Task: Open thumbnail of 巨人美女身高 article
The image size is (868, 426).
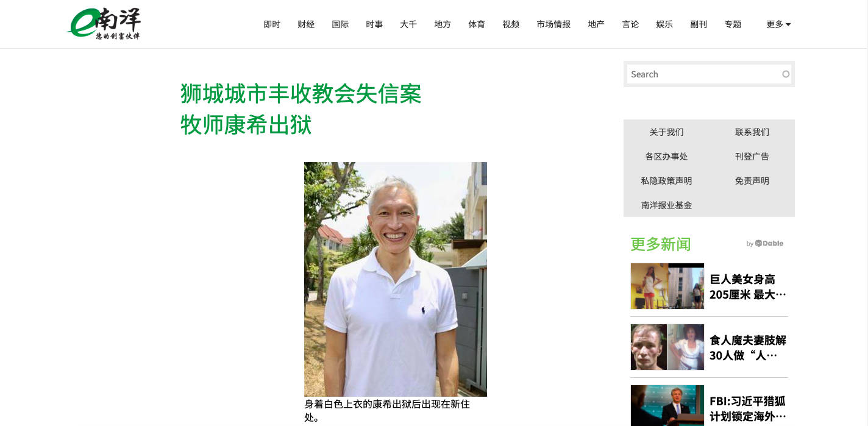Action: (667, 286)
